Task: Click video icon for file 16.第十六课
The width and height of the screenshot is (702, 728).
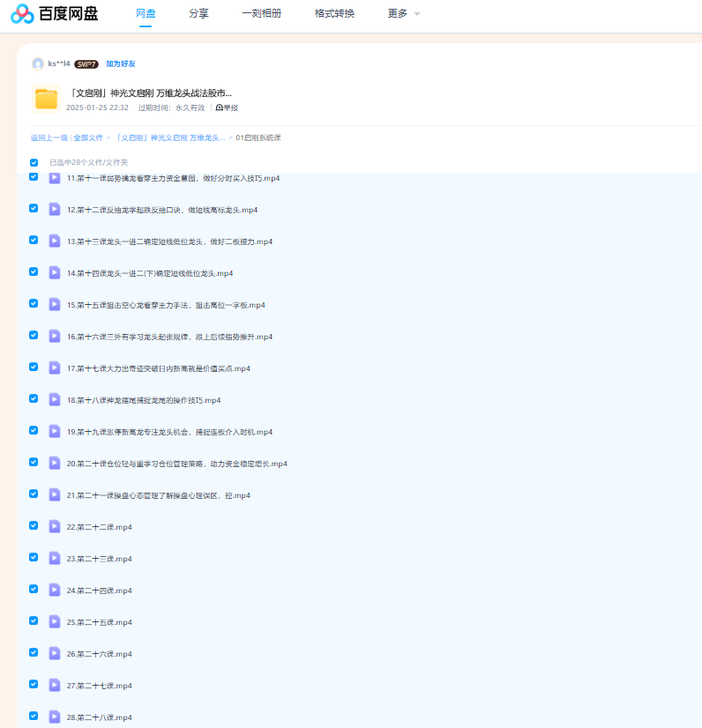Action: pos(55,336)
